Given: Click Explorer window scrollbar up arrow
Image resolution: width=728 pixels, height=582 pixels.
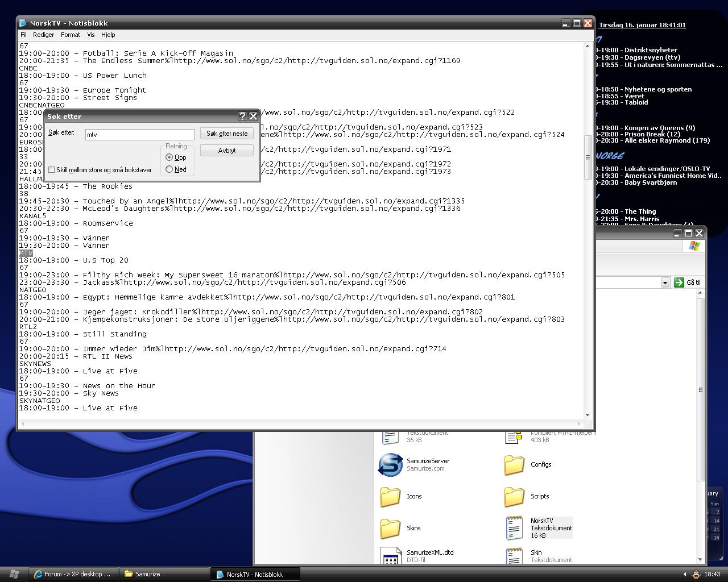Looking at the screenshot, I should point(701,293).
